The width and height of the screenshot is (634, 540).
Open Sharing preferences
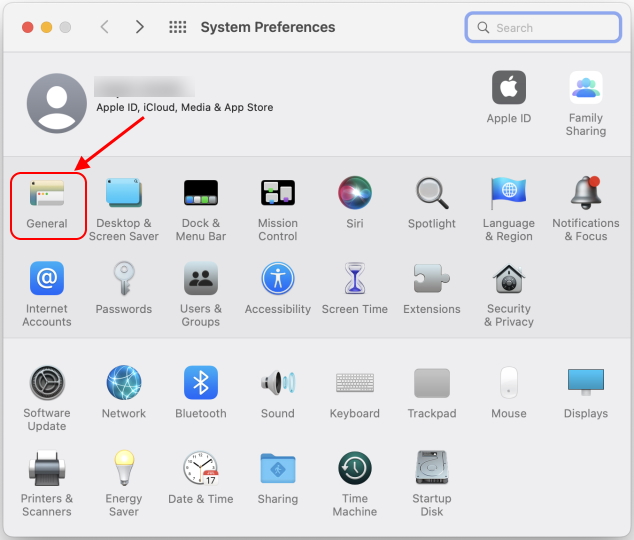(x=278, y=478)
